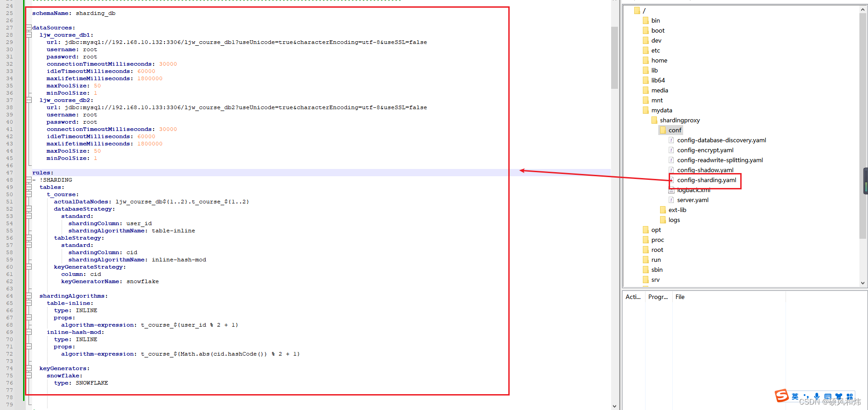Image resolution: width=868 pixels, height=410 pixels.
Task: Click the shardingproxy folder icon
Action: pos(654,120)
